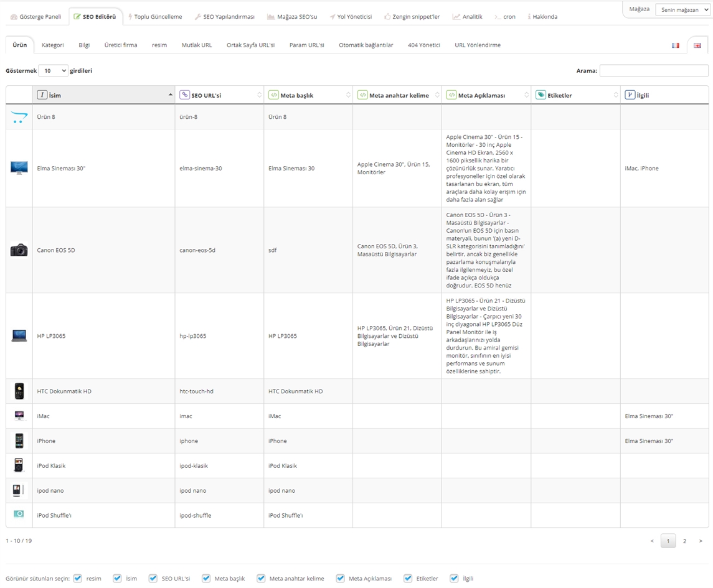
Task: Go to the next page arrow
Action: click(x=701, y=541)
